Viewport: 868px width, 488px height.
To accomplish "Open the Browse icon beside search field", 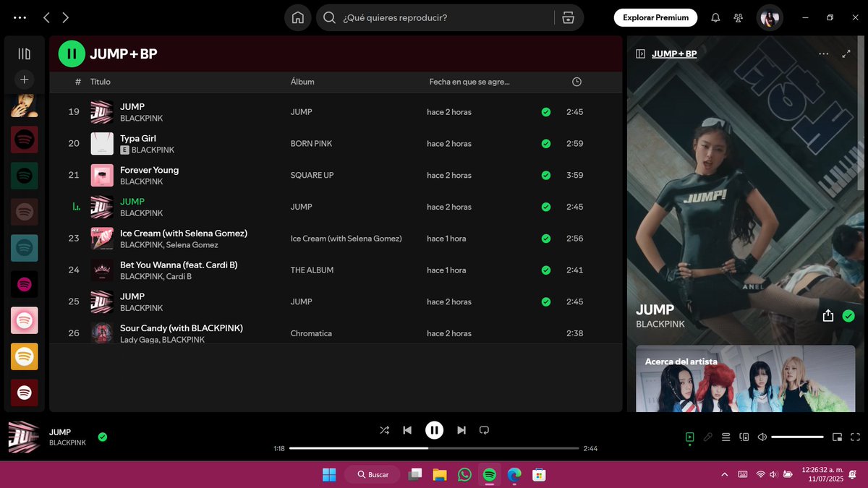I will 569,18.
